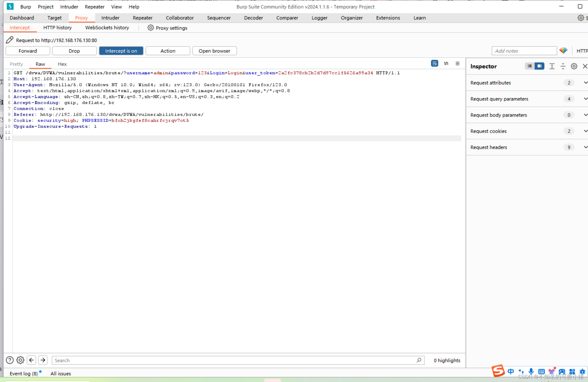588x382 pixels.
Task: Switch to the Collaborator tab
Action: (180, 18)
